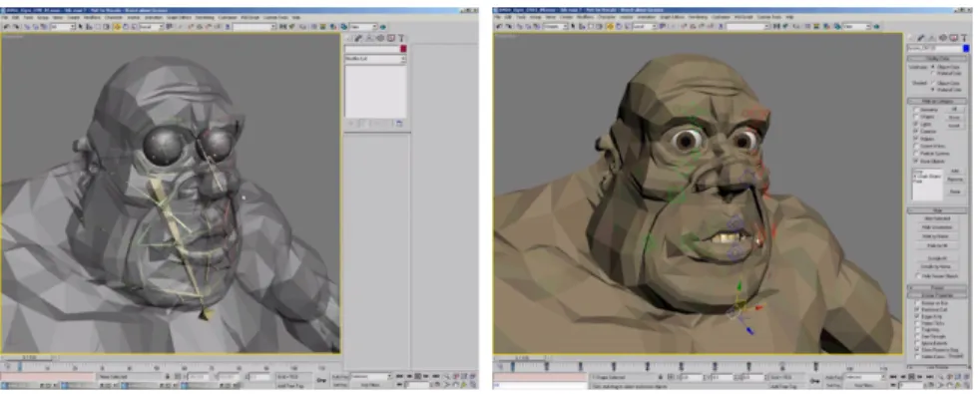980x394 pixels.
Task: Open the File menu in right window
Action: [x=497, y=18]
